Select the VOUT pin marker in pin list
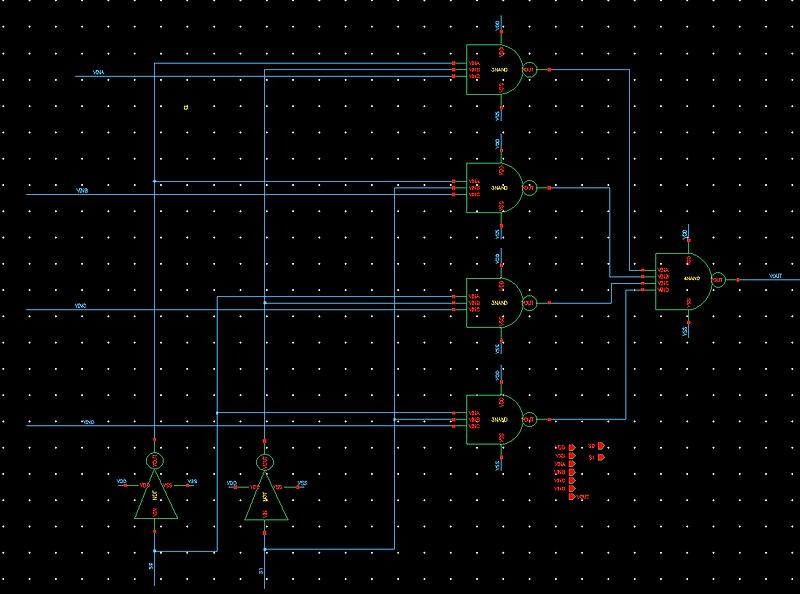This screenshot has width=800, height=594. click(572, 496)
